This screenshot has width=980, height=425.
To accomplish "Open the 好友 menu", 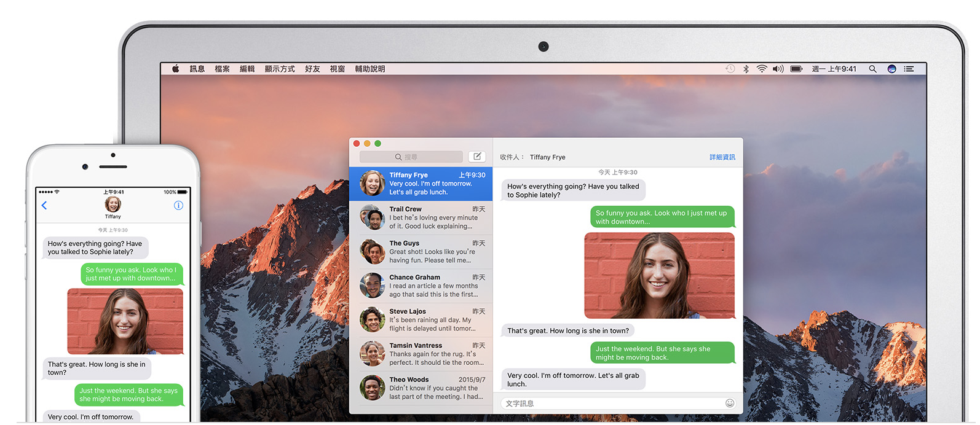I will coord(312,69).
